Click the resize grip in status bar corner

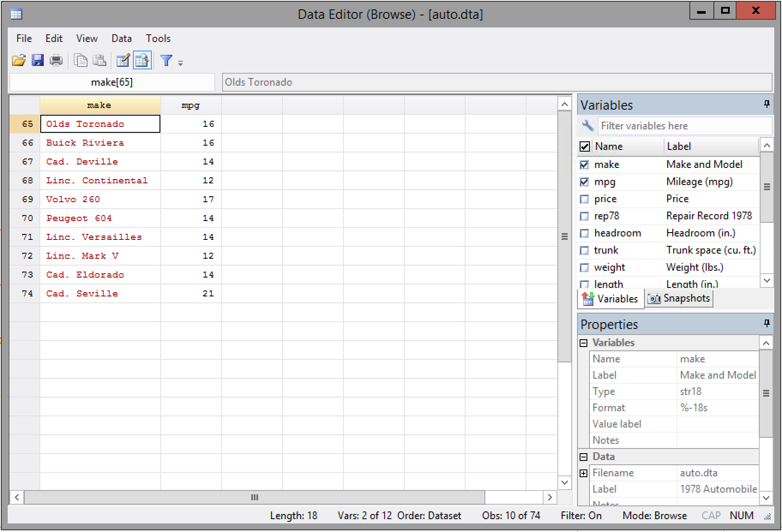767,517
